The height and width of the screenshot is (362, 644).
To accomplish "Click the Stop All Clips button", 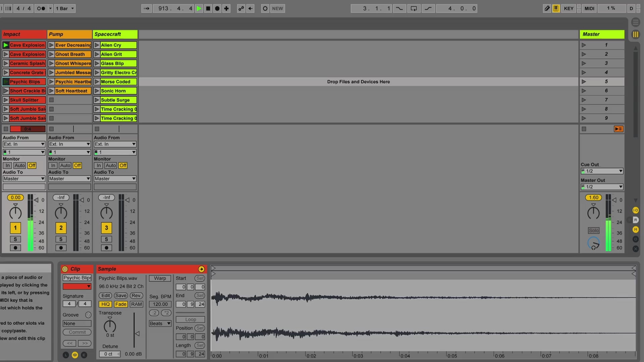I will tap(584, 129).
